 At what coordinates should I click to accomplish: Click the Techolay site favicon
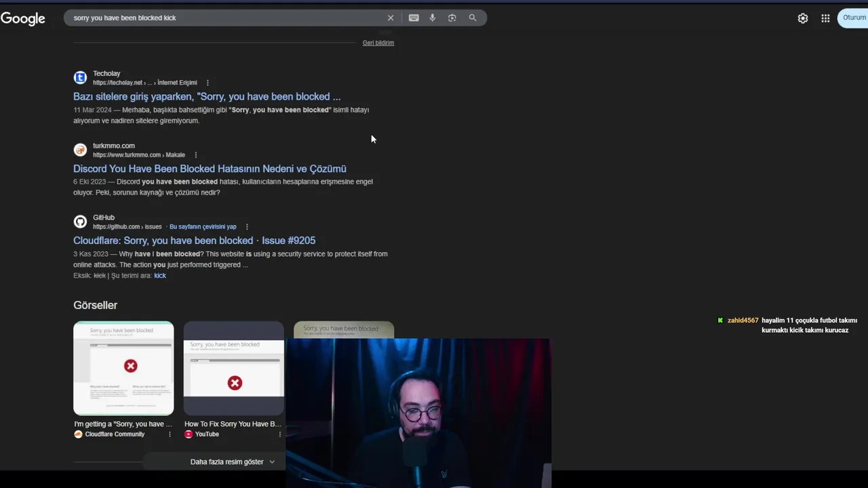(x=80, y=78)
